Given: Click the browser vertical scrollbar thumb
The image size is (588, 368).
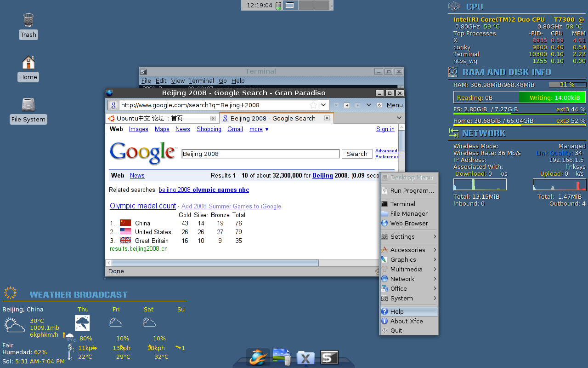Looking at the screenshot, I should (x=401, y=141).
